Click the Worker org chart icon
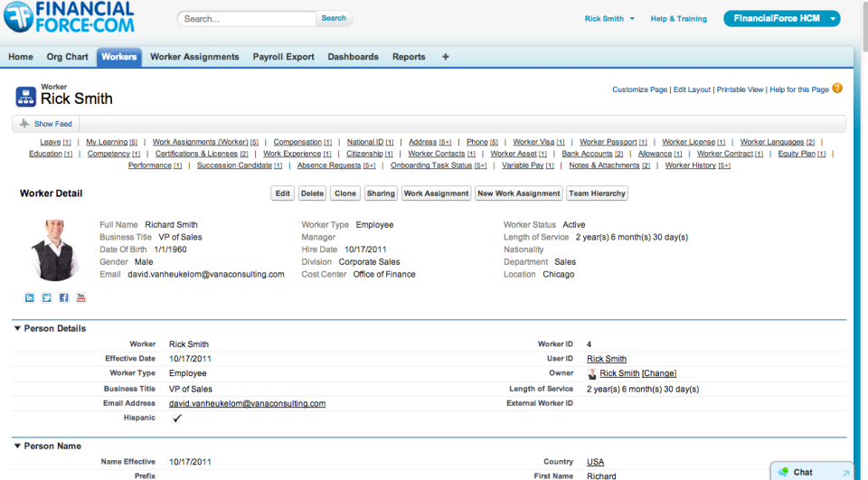Viewport: 868px width, 480px height. point(25,97)
